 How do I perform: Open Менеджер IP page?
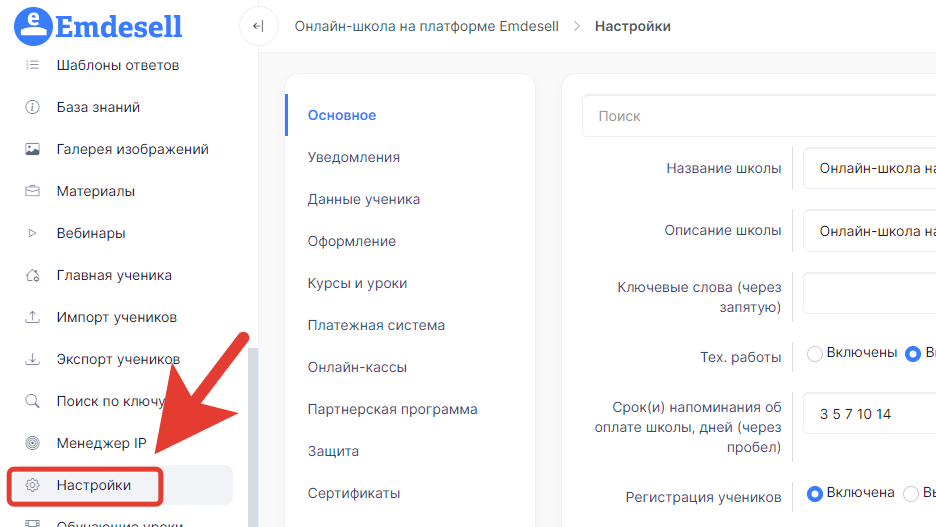[x=101, y=443]
